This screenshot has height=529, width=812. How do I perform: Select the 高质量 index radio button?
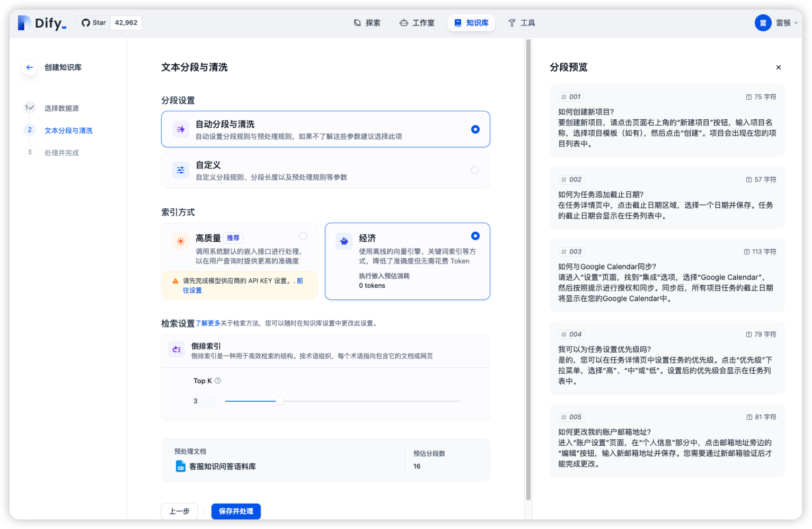pos(303,236)
